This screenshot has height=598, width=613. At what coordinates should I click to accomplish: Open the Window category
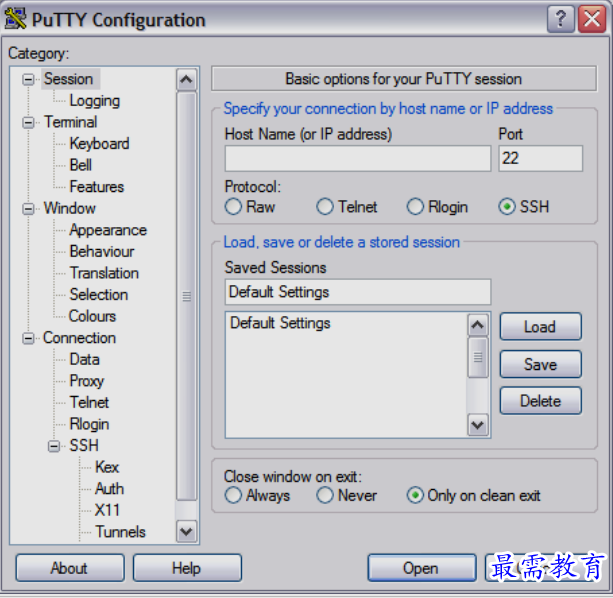(x=70, y=208)
